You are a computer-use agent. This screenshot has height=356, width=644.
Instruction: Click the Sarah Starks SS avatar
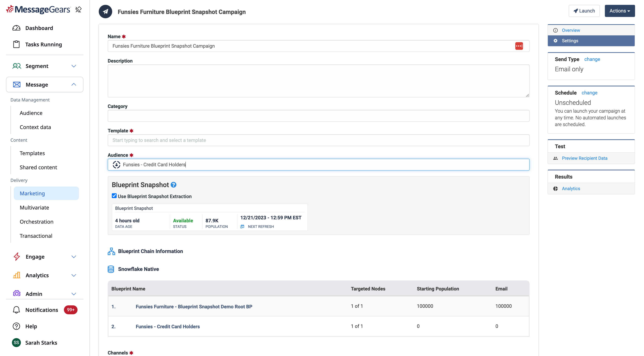[x=17, y=343]
